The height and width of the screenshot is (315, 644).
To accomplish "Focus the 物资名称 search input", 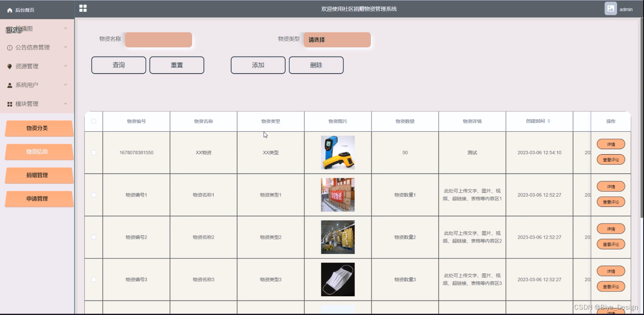I will click(x=158, y=40).
